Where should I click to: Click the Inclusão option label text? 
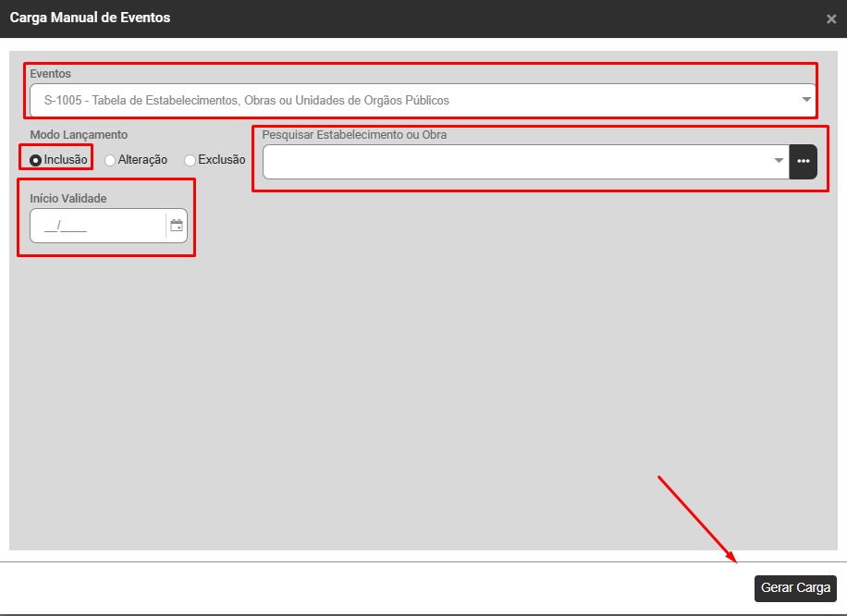coord(66,160)
